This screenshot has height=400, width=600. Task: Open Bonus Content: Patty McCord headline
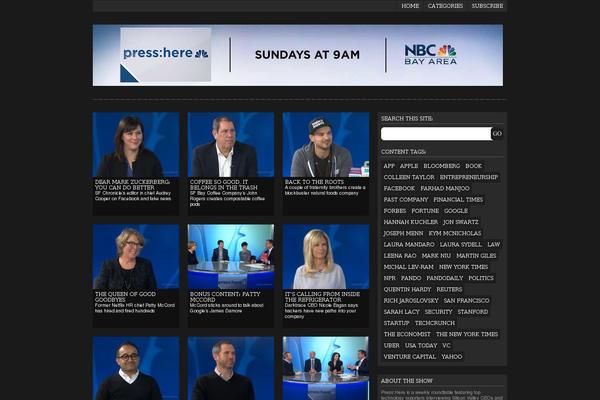pos(225,297)
